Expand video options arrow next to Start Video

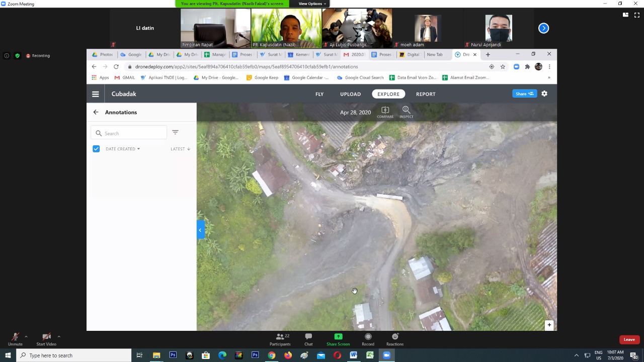pos(59,336)
